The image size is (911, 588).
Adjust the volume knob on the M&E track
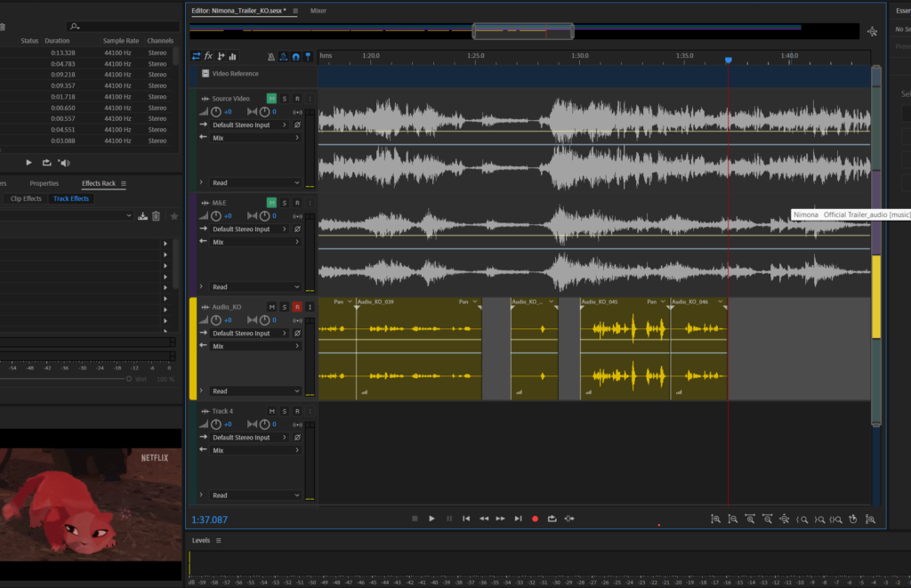tap(216, 216)
